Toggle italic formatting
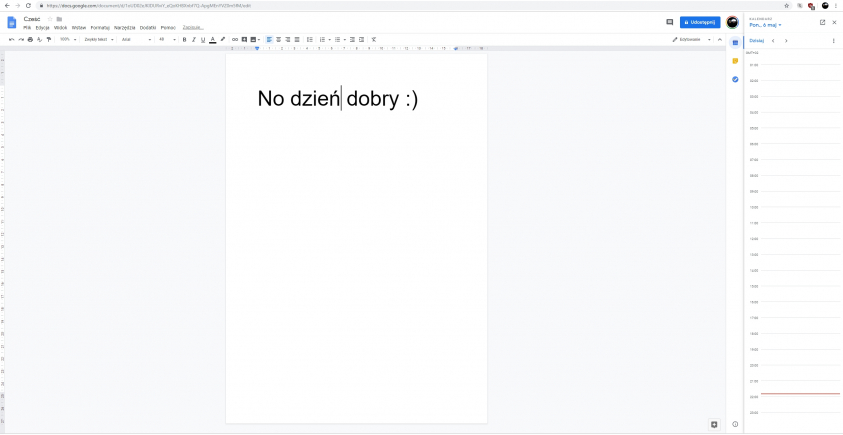Image resolution: width=843 pixels, height=435 pixels. [x=193, y=39]
